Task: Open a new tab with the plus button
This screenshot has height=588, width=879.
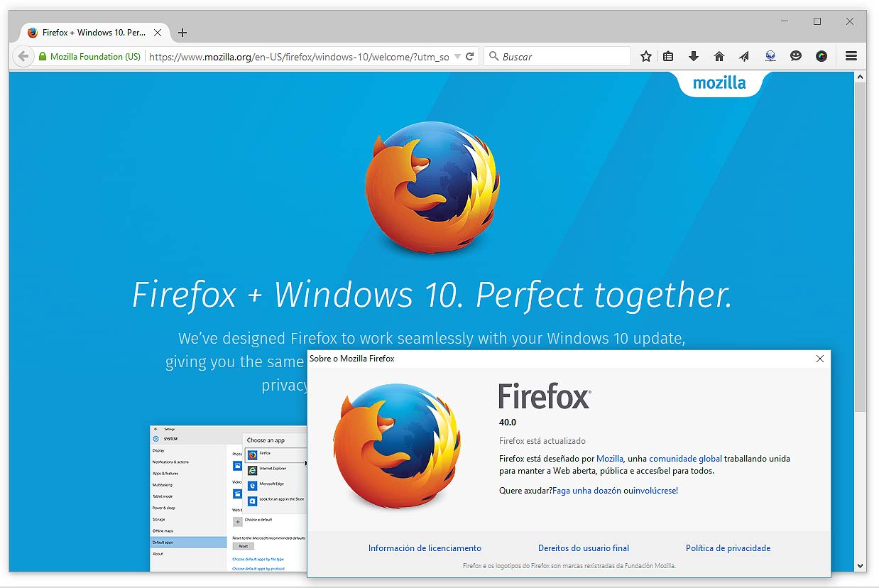Action: pyautogui.click(x=182, y=33)
